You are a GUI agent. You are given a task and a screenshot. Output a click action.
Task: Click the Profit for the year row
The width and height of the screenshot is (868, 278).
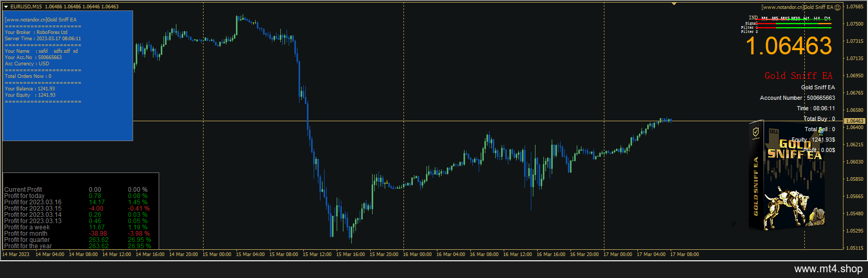[x=77, y=246]
